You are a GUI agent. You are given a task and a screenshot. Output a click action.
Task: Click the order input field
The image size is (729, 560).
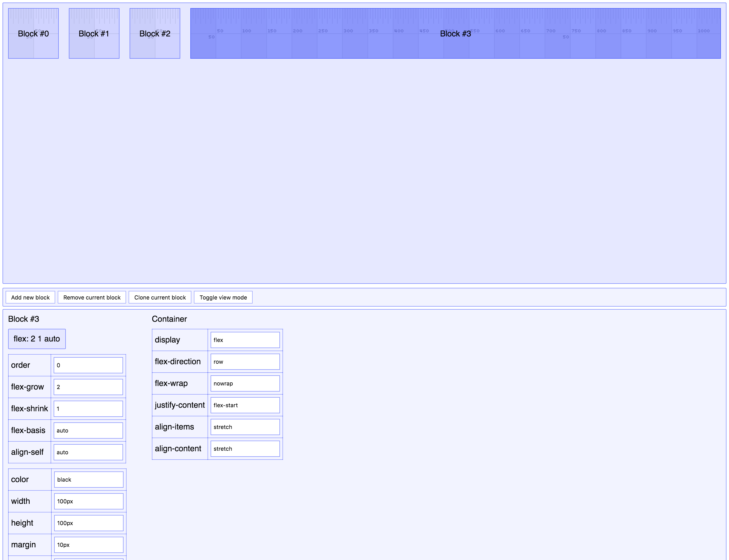pos(88,365)
